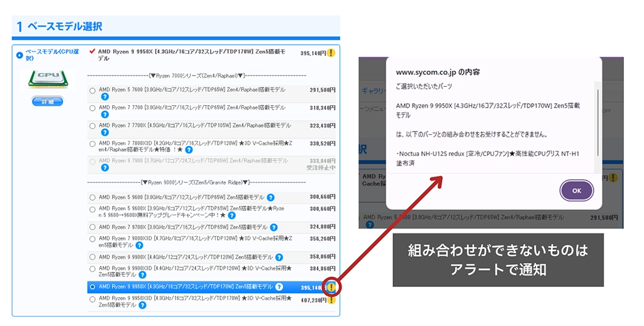The image size is (644, 326).
Task: Open help icon for Ryzen 5 9600
Action: (270, 198)
